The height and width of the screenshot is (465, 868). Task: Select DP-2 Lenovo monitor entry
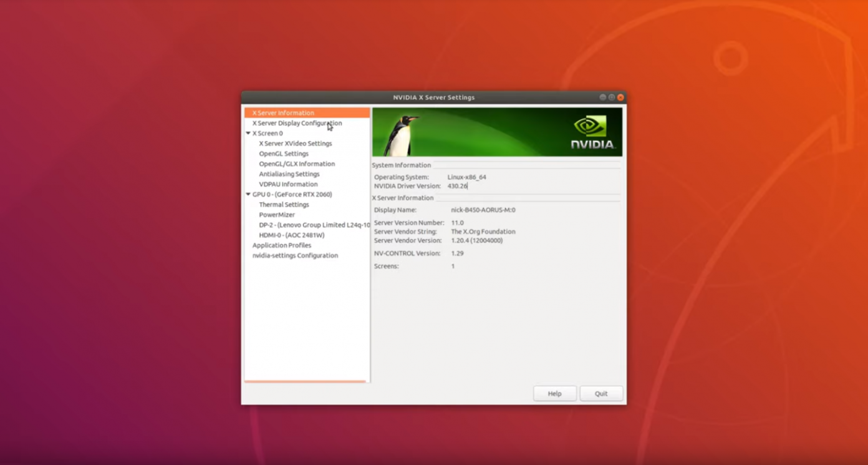click(x=314, y=225)
